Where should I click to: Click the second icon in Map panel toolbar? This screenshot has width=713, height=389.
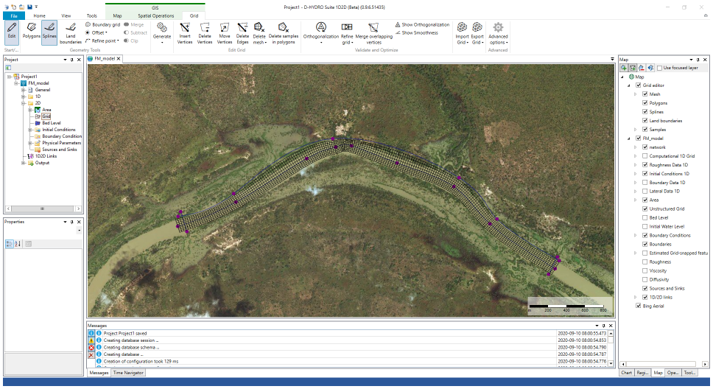click(x=633, y=68)
